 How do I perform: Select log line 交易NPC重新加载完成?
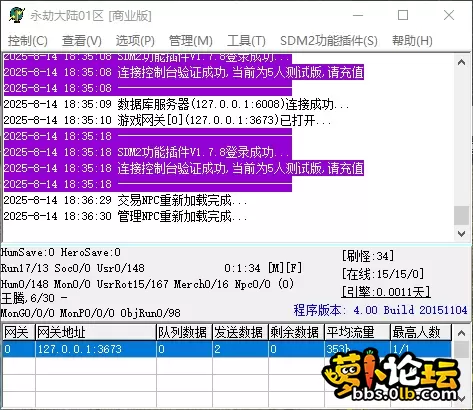click(x=125, y=200)
